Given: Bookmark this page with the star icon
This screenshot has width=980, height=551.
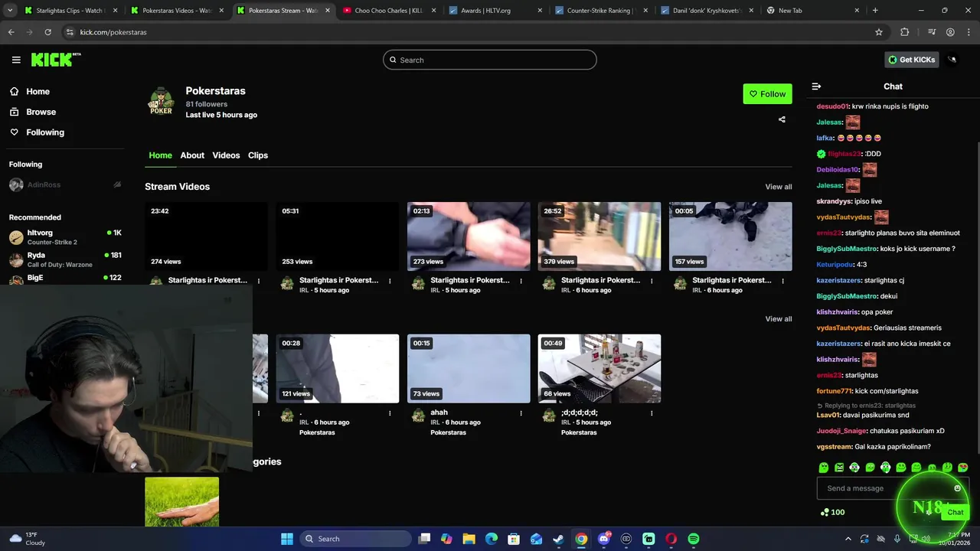Looking at the screenshot, I should (x=879, y=32).
